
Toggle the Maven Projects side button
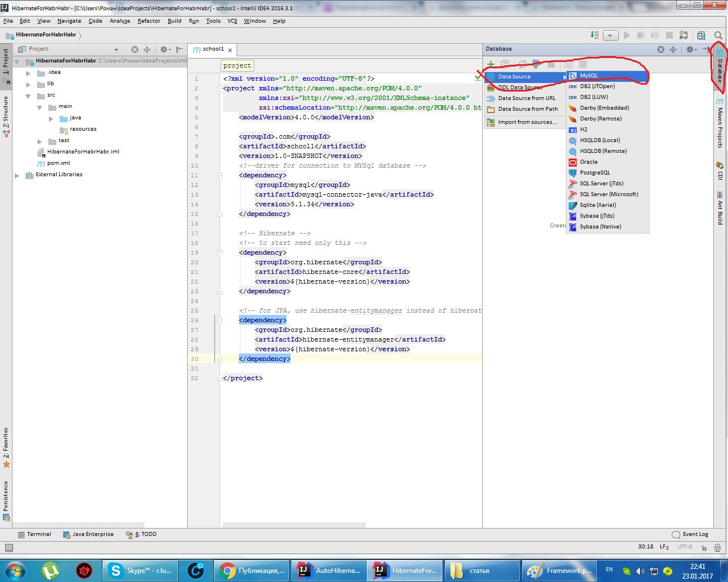(x=720, y=123)
